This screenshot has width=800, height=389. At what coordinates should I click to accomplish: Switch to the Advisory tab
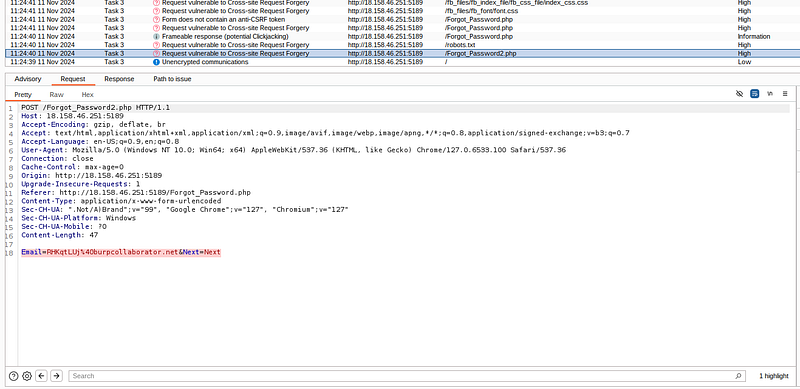point(28,79)
